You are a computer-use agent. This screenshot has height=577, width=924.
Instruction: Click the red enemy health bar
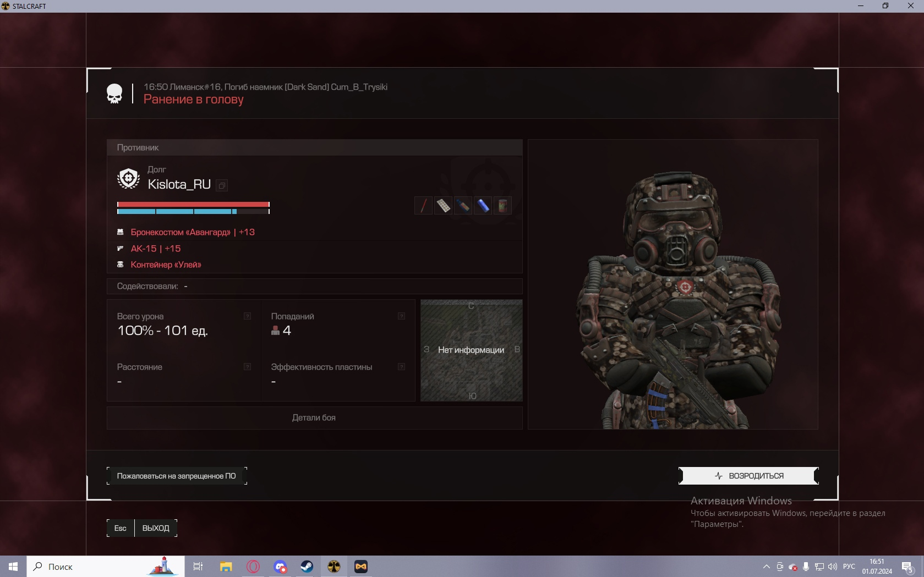(193, 205)
